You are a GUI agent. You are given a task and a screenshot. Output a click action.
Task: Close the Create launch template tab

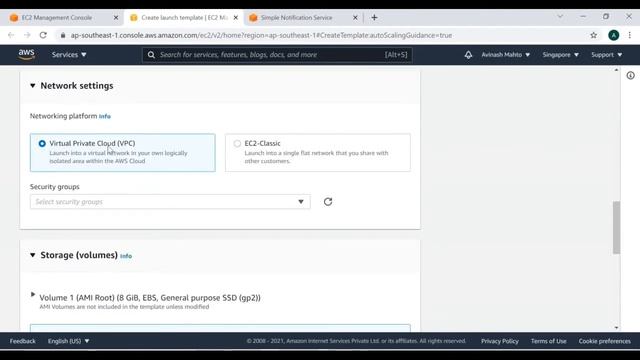236,18
